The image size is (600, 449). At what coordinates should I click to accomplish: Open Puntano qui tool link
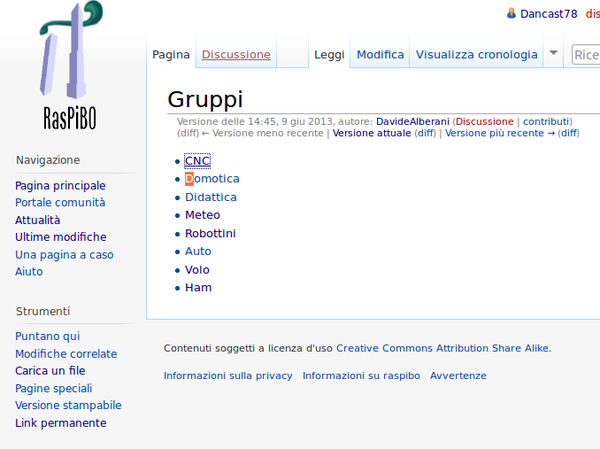click(47, 336)
